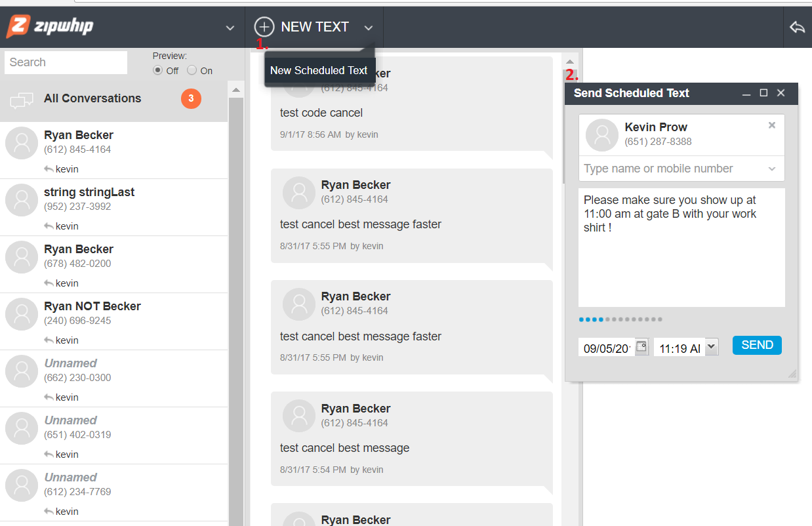Open Ryan NOT Becker conversation
Viewport: 812px width, 526px height.
point(113,321)
